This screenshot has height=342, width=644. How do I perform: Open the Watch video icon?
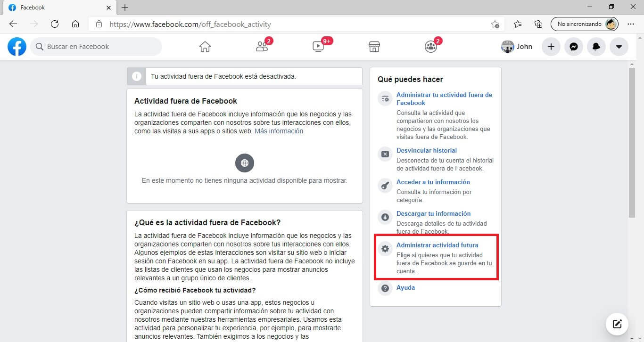[318, 46]
